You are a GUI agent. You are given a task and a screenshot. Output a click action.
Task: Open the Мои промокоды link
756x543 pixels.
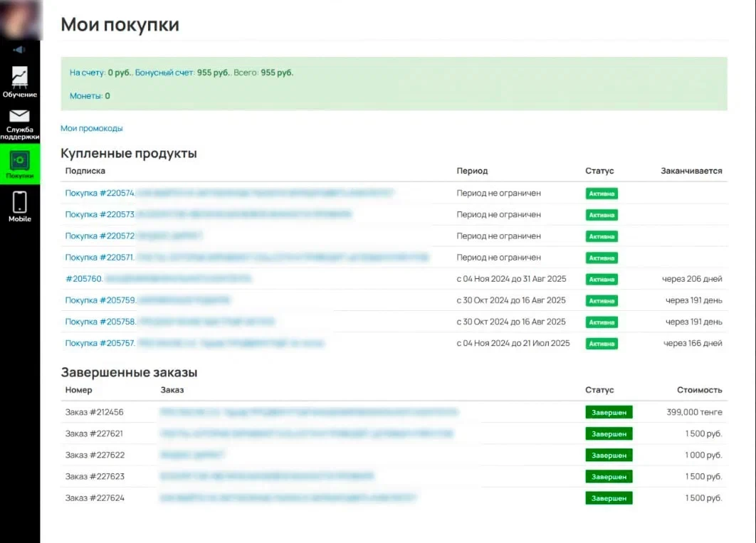(91, 128)
